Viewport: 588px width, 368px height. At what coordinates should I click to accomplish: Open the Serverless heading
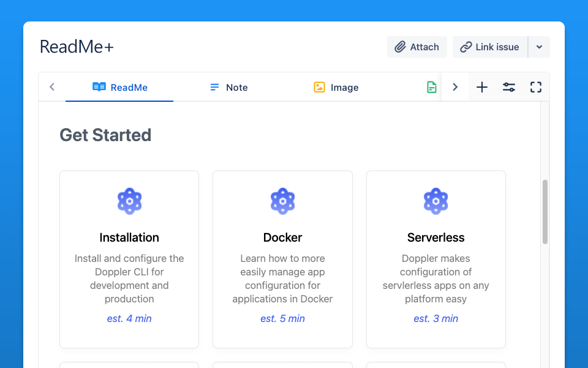coord(435,237)
